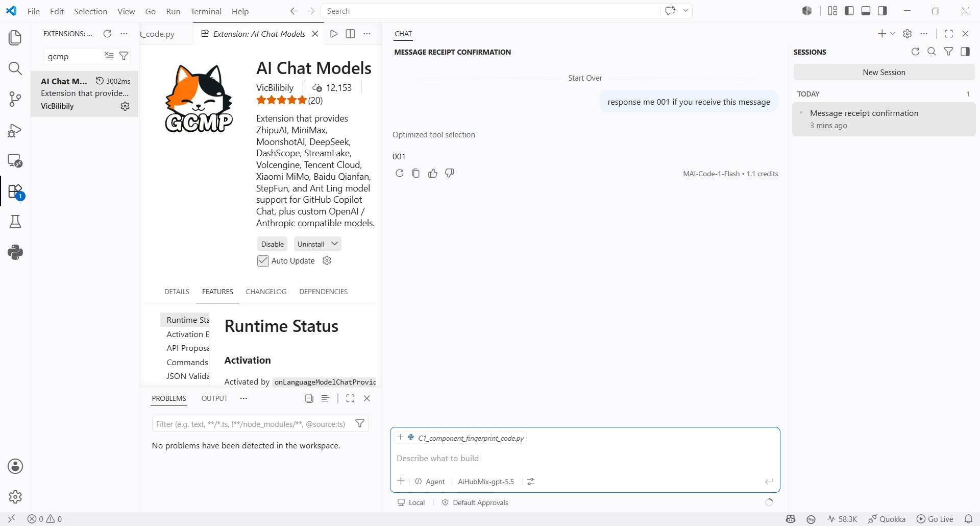The width and height of the screenshot is (980, 526).
Task: Copy the chat response
Action: 416,173
